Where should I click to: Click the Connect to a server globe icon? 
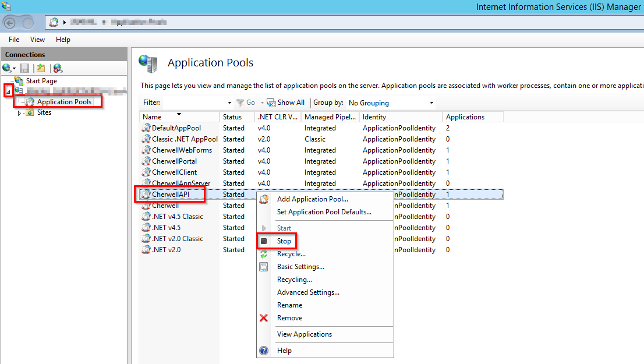coord(7,68)
